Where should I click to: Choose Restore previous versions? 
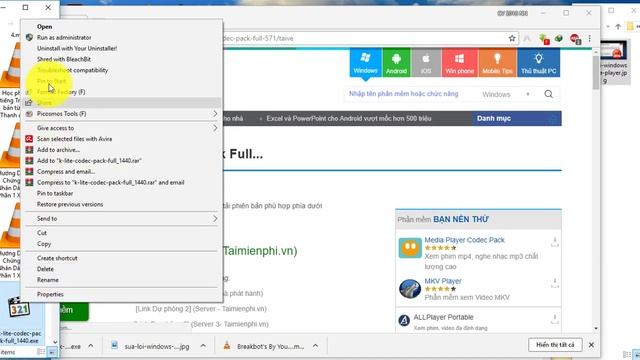70,204
